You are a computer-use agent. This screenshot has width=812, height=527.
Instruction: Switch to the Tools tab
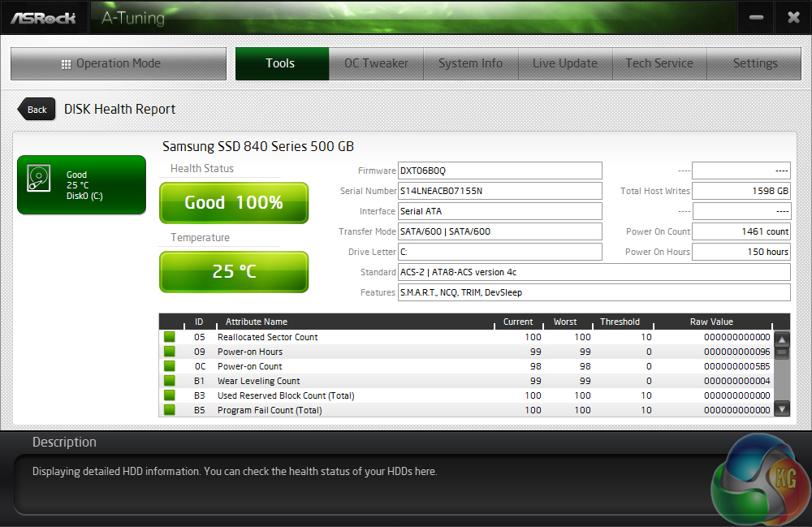tap(282, 63)
